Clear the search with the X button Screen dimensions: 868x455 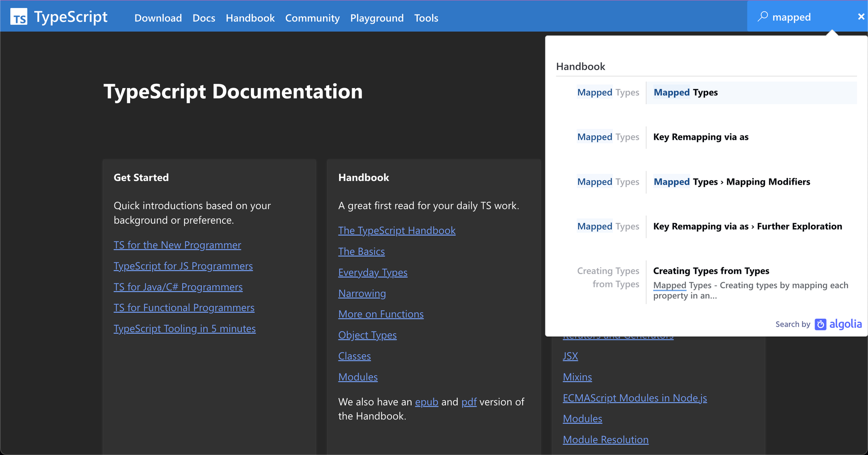[x=861, y=17]
